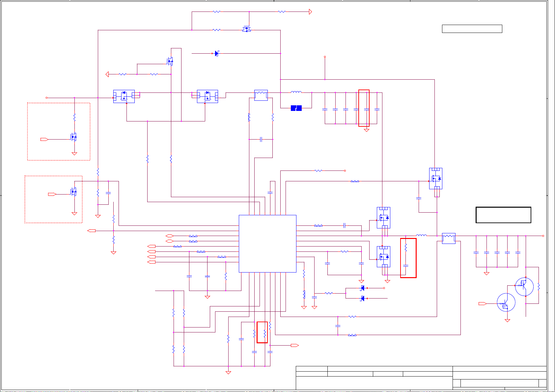The height and width of the screenshot is (392, 555).
Task: Select the thick black-bordered empty box
Action: 503,215
